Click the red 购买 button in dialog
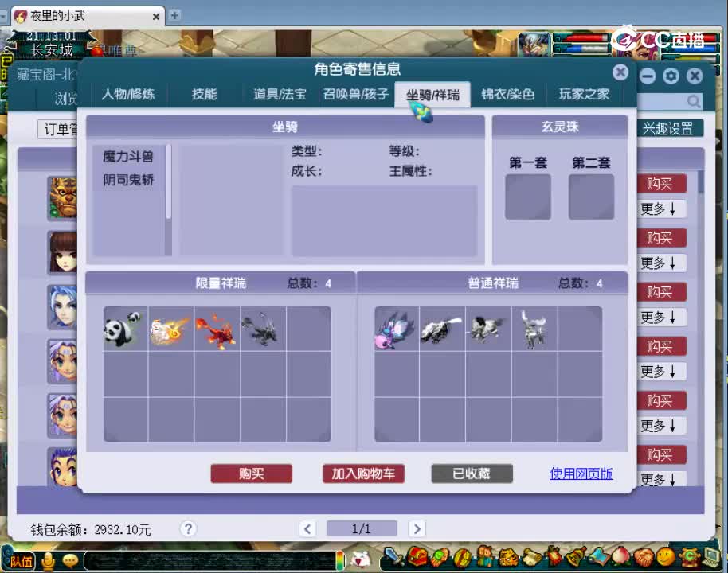This screenshot has width=728, height=573. click(251, 474)
